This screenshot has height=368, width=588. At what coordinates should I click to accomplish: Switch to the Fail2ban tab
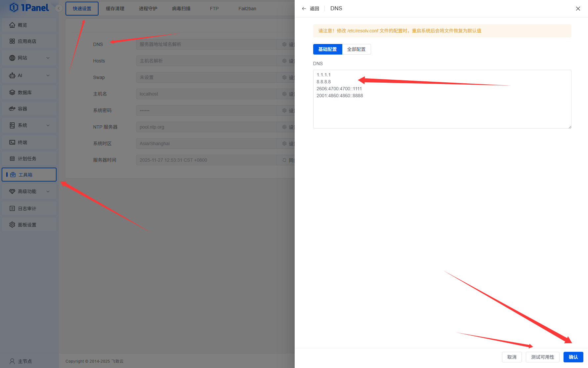247,9
